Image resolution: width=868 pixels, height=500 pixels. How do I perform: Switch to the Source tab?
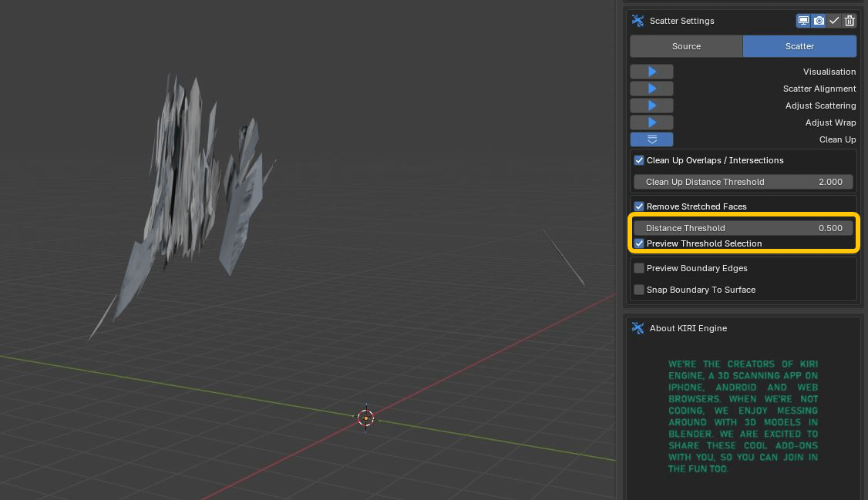(x=686, y=46)
